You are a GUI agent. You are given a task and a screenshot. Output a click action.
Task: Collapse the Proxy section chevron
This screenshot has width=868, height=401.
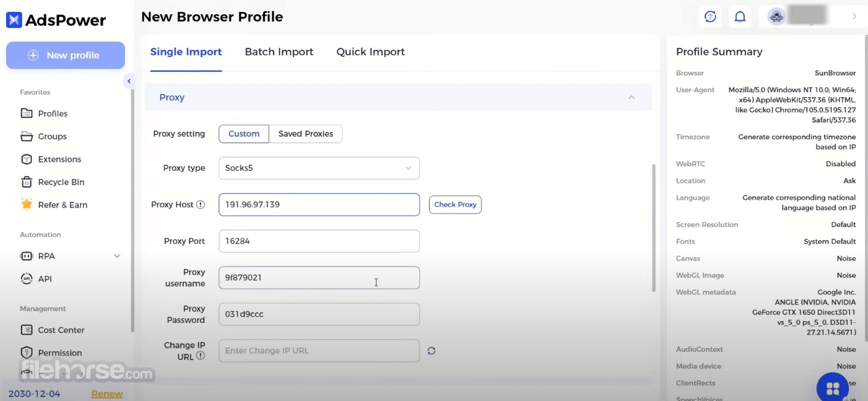[x=631, y=97]
